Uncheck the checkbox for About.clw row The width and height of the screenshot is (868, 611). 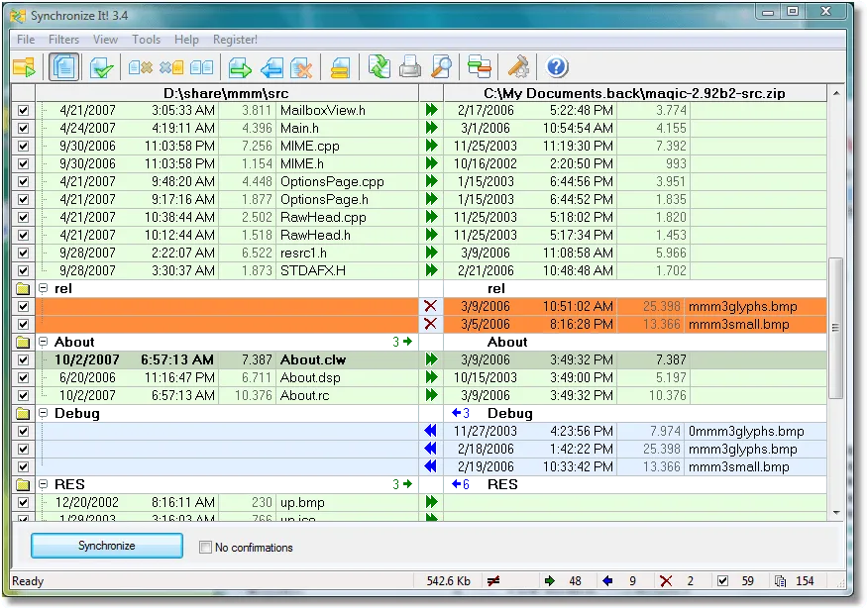click(x=24, y=360)
